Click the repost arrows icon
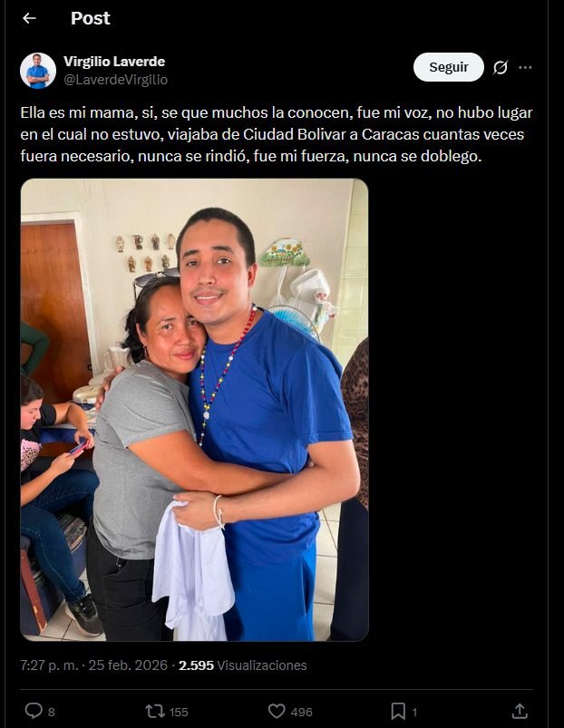564x728 pixels. (x=155, y=711)
